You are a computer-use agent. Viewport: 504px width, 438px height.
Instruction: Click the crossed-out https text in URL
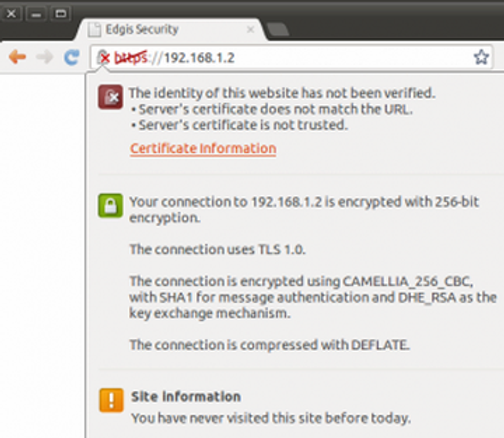pyautogui.click(x=131, y=58)
